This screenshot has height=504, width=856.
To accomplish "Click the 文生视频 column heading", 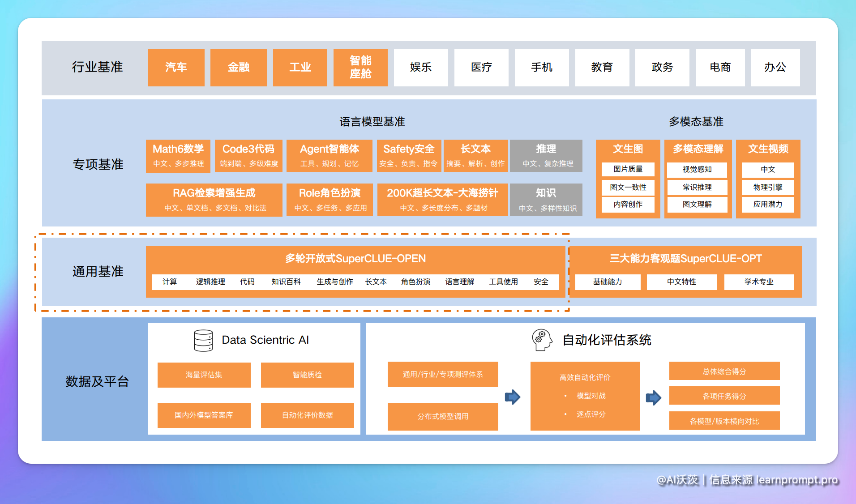I will click(768, 149).
